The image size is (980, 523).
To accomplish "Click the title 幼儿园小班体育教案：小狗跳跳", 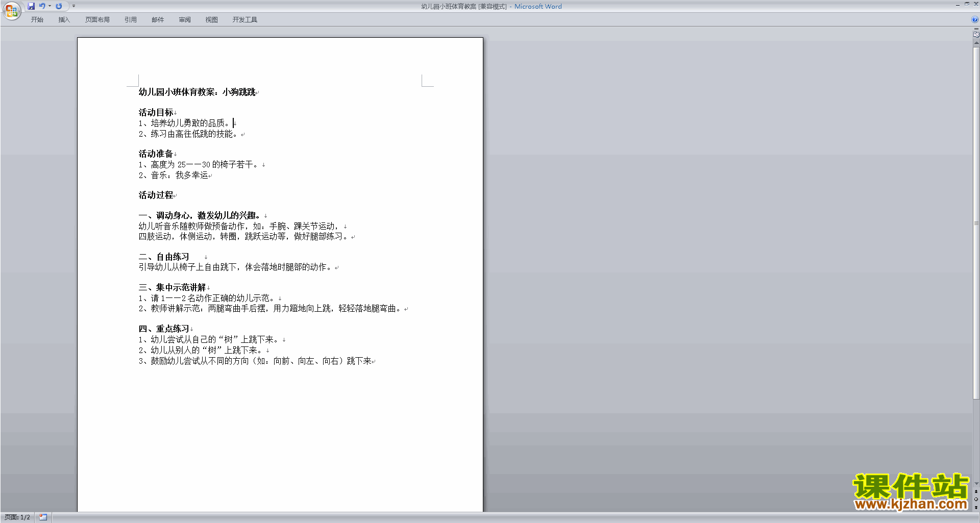I will coord(197,92).
